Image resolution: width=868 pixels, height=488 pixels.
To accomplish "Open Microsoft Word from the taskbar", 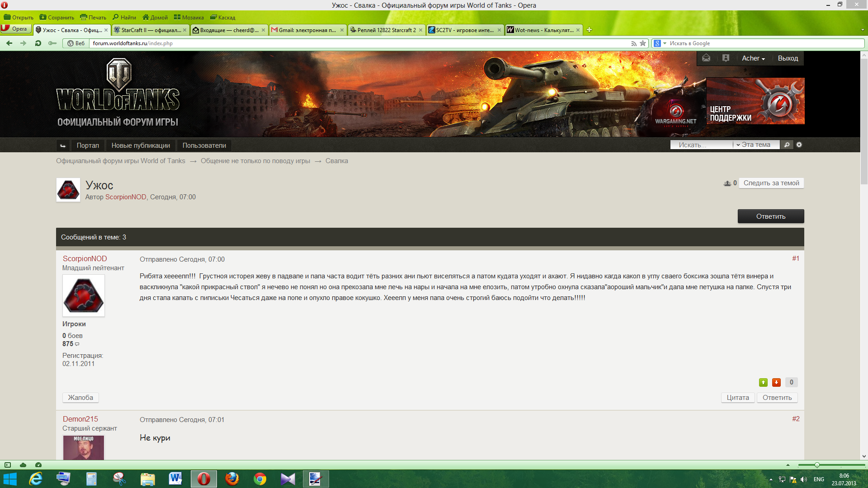I will point(175,479).
